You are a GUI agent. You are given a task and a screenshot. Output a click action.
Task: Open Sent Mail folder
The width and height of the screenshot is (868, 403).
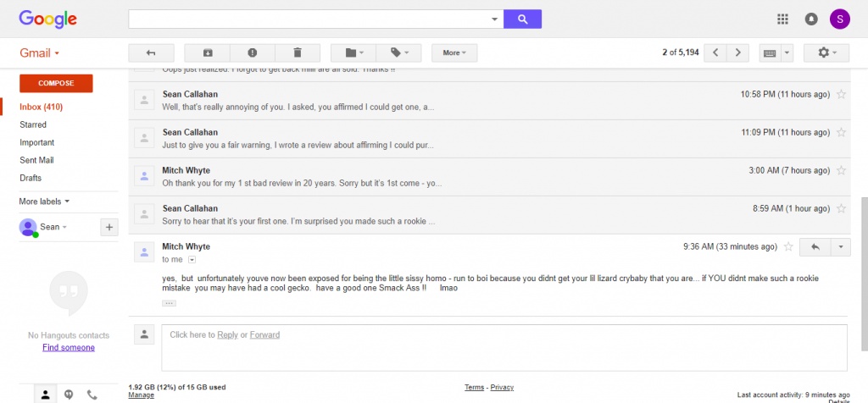point(36,160)
